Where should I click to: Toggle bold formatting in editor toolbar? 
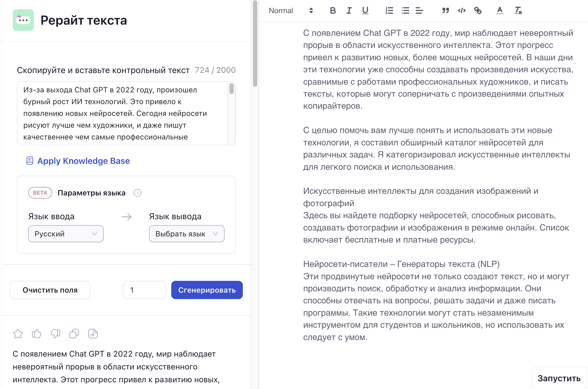[x=333, y=10]
